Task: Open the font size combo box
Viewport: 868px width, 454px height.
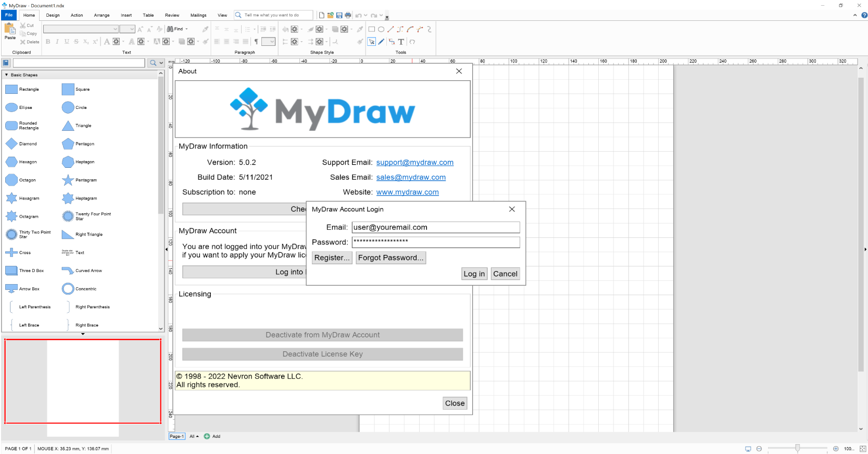Action: (128, 29)
